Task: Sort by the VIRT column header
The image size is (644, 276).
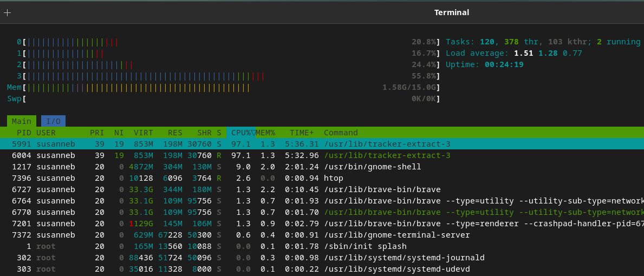Action: [144, 133]
